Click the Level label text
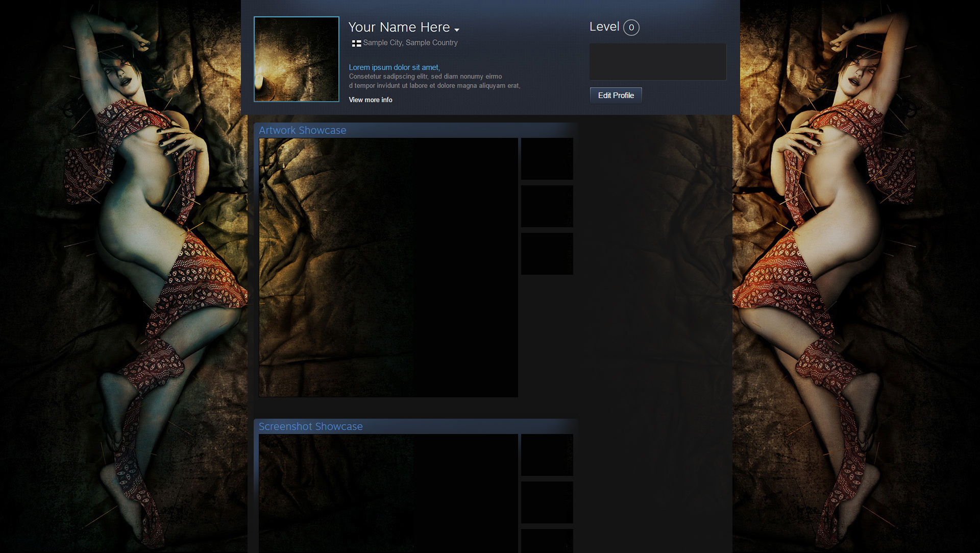This screenshot has width=980, height=553. (x=604, y=27)
